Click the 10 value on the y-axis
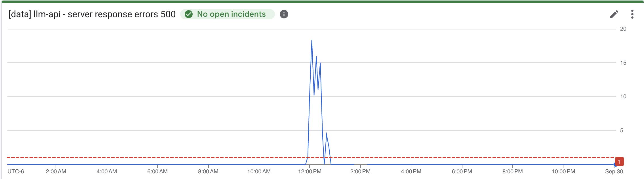The height and width of the screenshot is (179, 644). 623,97
